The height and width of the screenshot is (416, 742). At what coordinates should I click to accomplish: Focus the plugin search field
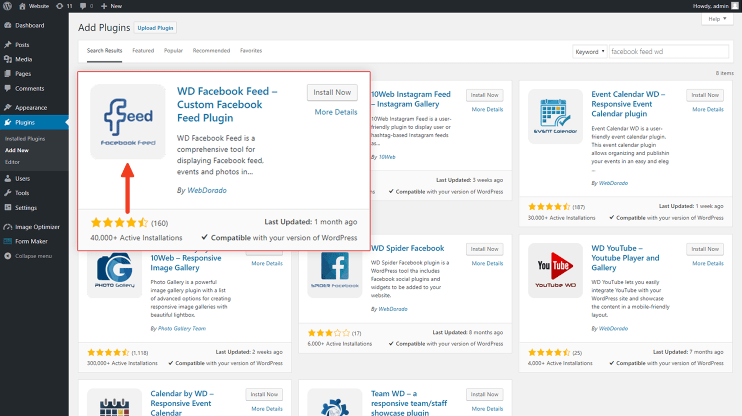(669, 52)
